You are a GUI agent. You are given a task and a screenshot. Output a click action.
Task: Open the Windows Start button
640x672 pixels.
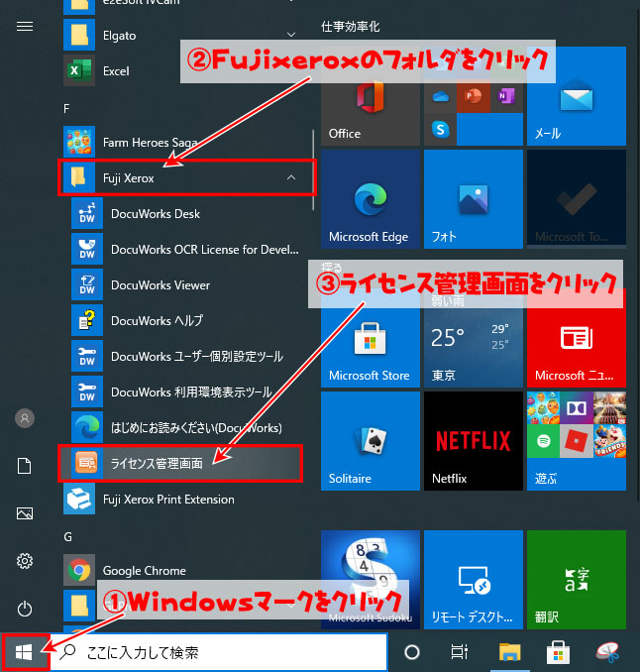(24, 652)
